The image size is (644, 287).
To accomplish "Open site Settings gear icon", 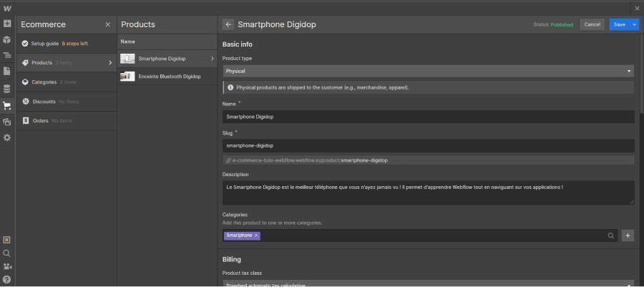I will (7, 138).
